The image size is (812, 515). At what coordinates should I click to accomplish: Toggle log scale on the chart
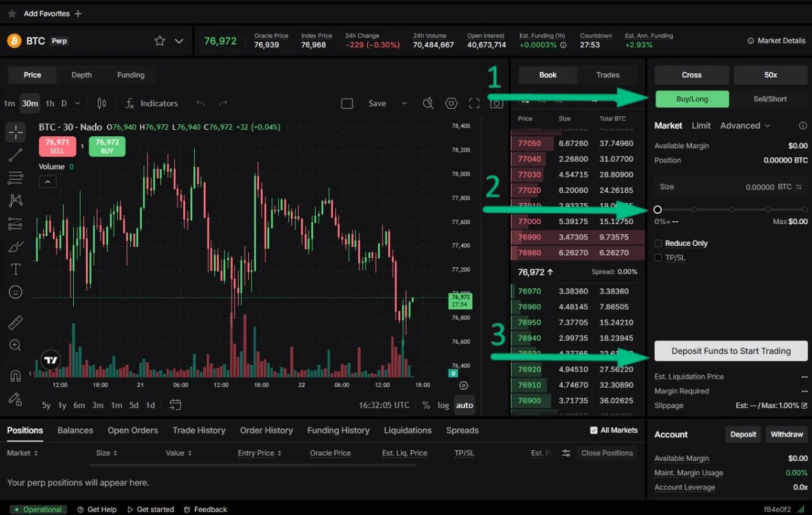pos(444,406)
